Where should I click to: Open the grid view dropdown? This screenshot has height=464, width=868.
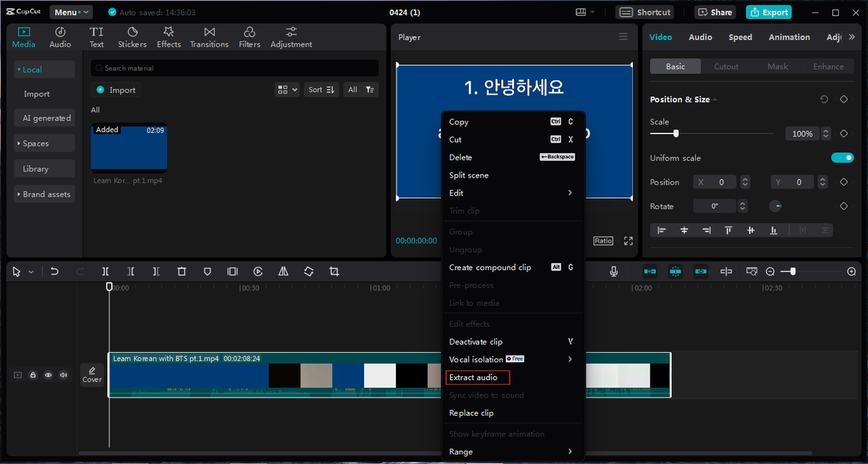coord(288,90)
